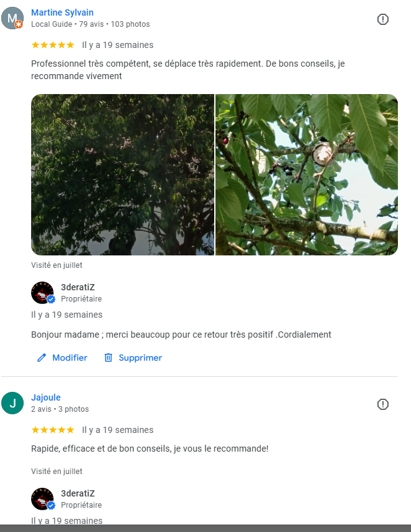The height and width of the screenshot is (532, 411).
Task: Click Martine Sylvain's profile avatar
Action: (12, 18)
